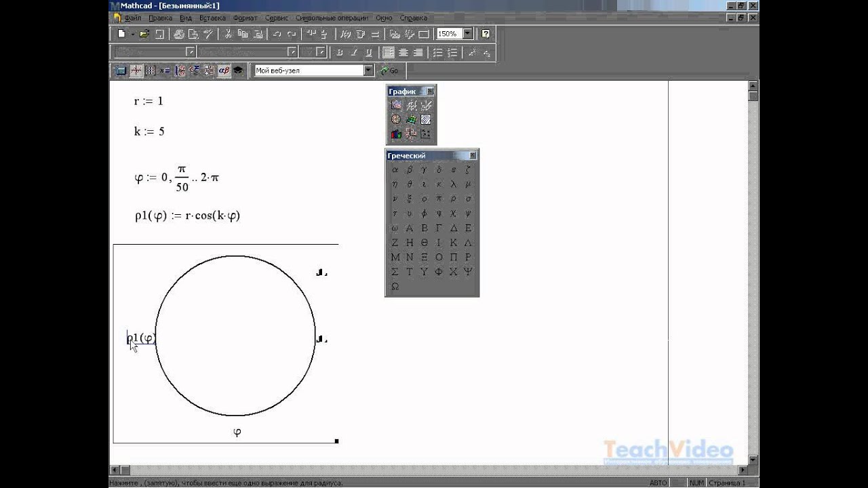Insert a vector field plot from График palette
Image resolution: width=868 pixels, height=488 pixels.
point(426,134)
